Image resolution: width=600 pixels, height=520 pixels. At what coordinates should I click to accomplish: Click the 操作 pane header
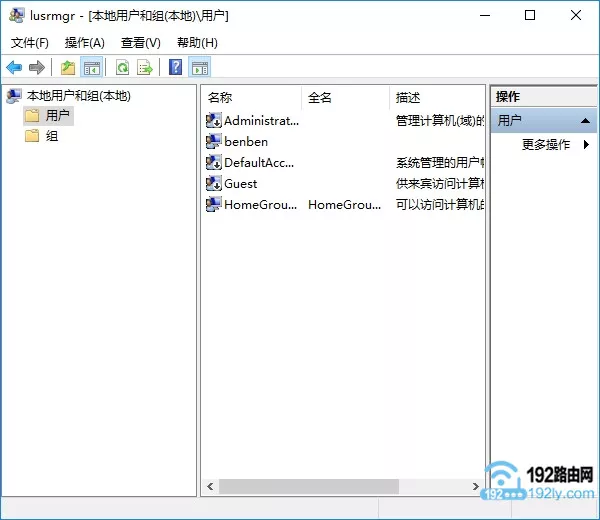(x=543, y=96)
